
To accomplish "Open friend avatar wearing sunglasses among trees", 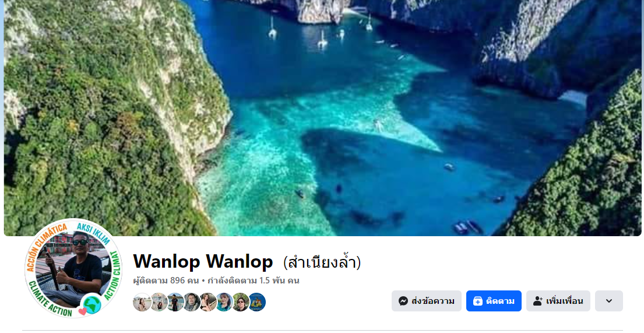I will coord(241,302).
